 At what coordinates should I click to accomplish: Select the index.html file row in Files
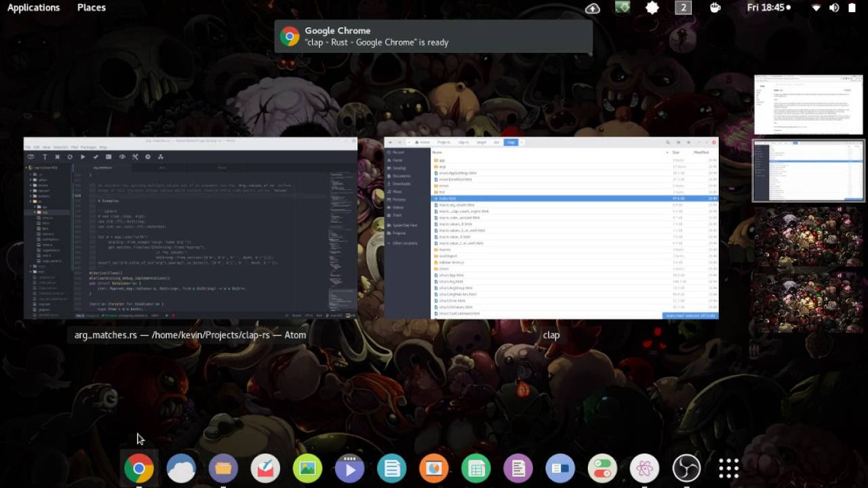(574, 199)
